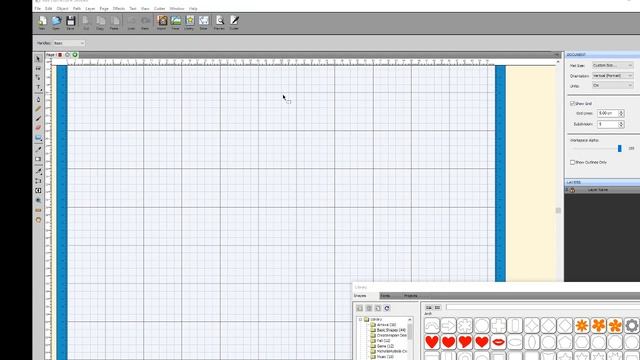Import a file with the Import icon

coord(162,22)
